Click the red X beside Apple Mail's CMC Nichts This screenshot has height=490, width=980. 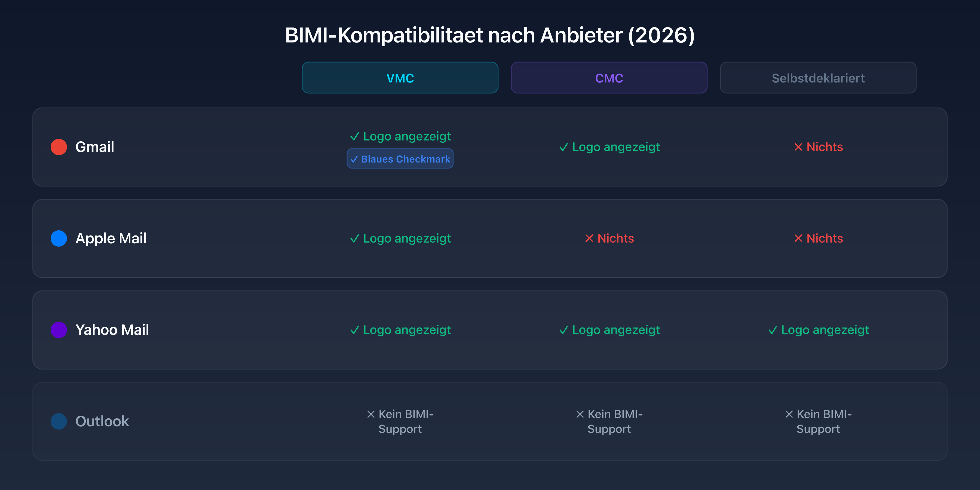tap(589, 238)
